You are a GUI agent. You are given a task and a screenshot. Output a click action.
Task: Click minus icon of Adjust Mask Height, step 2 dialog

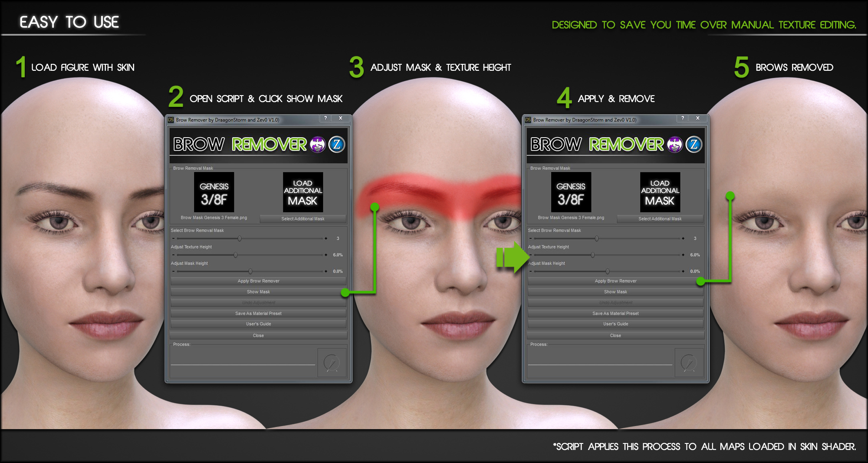(174, 271)
